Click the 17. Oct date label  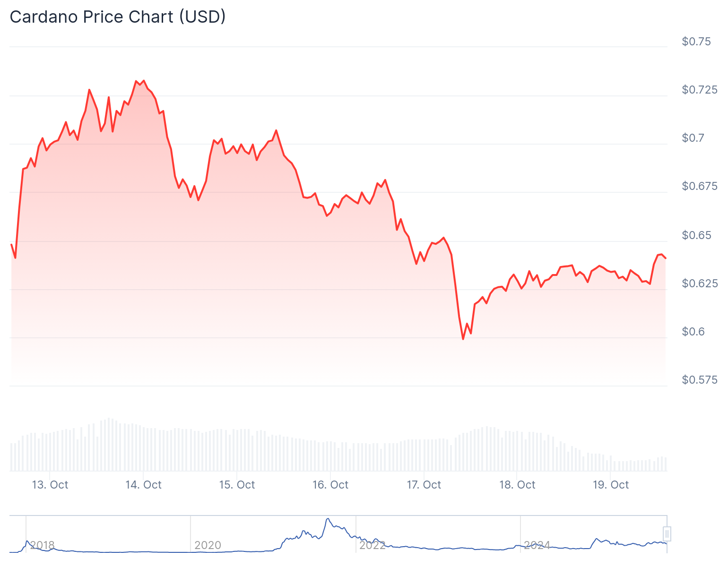click(x=424, y=485)
